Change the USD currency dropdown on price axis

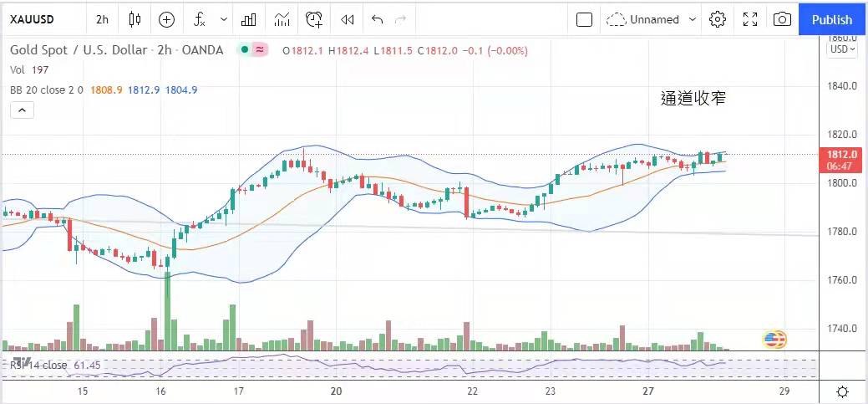[841, 49]
